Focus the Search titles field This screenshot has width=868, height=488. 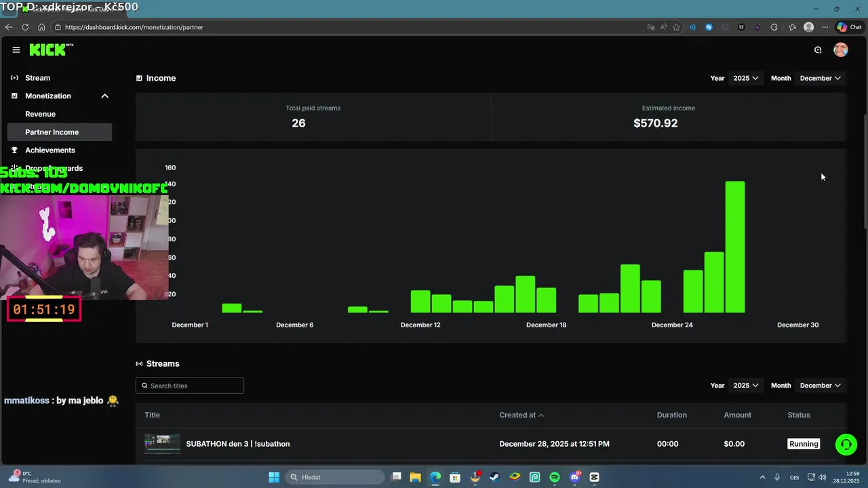click(190, 386)
